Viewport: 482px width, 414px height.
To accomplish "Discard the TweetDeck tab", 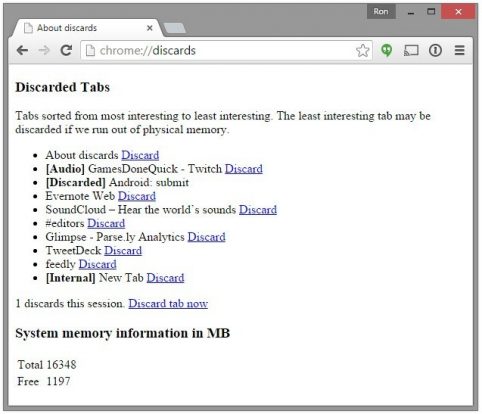I will tap(123, 251).
